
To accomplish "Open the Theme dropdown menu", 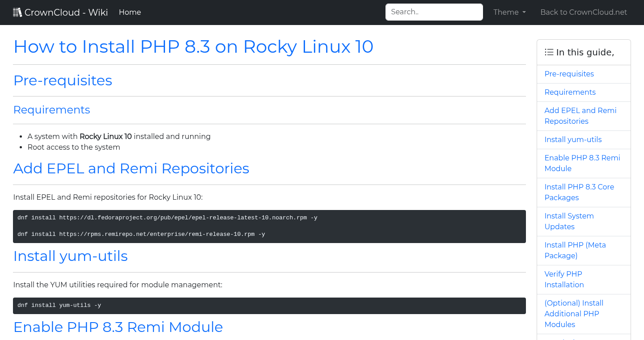I will pyautogui.click(x=509, y=13).
